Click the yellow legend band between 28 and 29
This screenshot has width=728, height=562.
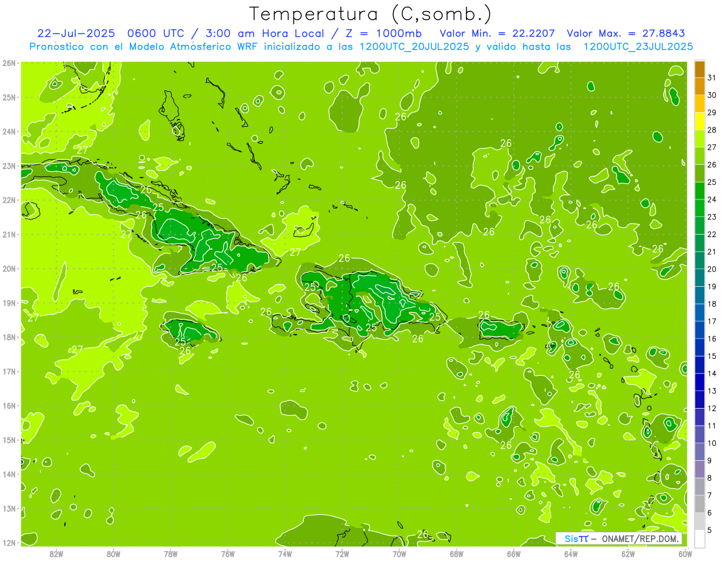click(699, 121)
